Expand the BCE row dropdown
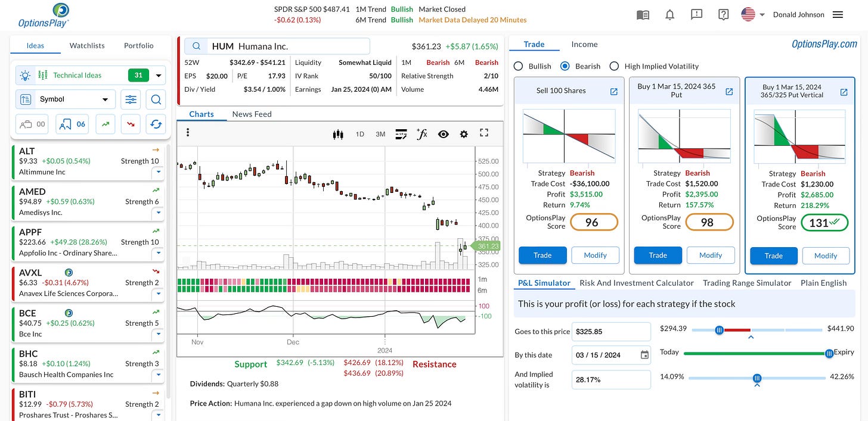The height and width of the screenshot is (421, 868). point(158,335)
